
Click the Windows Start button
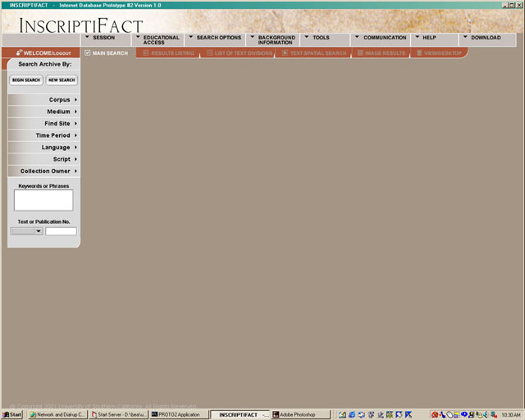tap(12, 414)
